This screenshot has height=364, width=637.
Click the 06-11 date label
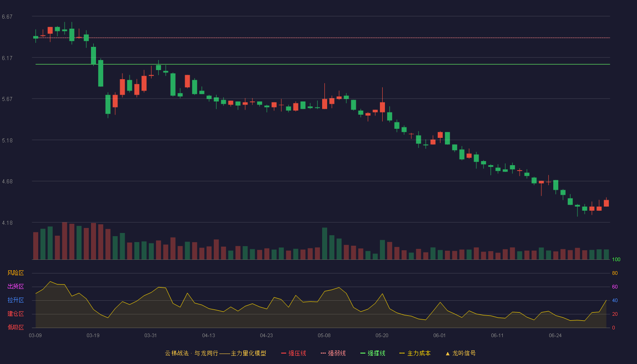498,335
